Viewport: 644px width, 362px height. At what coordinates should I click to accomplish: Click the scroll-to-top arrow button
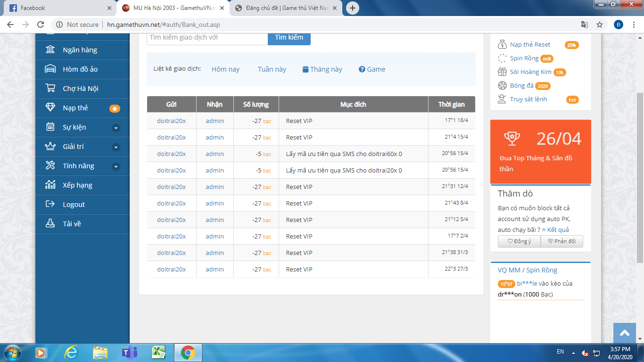click(x=625, y=333)
